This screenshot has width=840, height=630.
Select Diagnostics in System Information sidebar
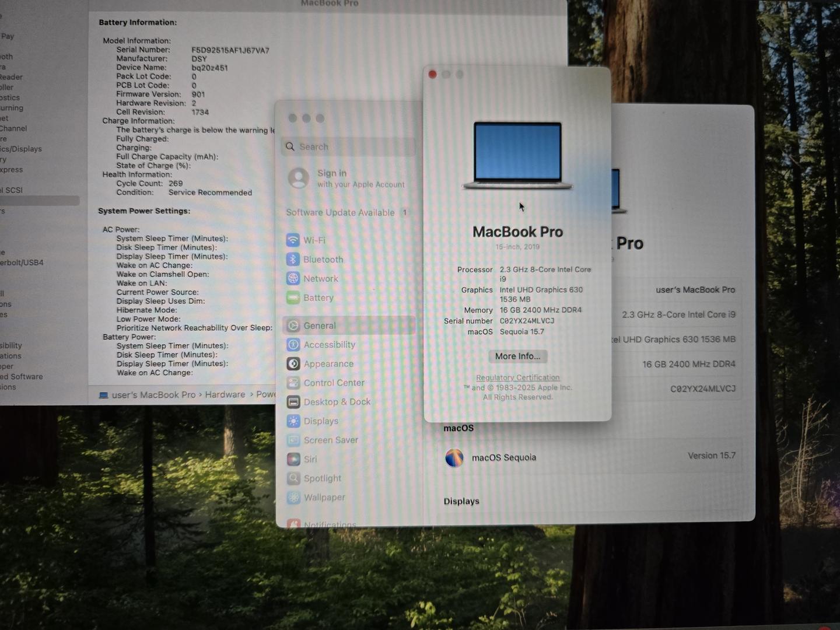tap(10, 97)
